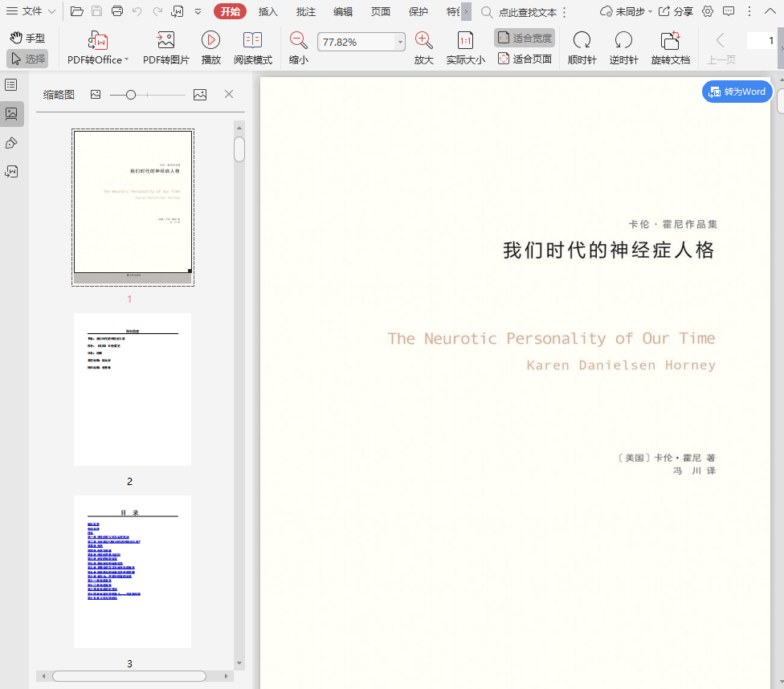784x689 pixels.
Task: Start slideshow with the 播放 button
Action: 210,41
